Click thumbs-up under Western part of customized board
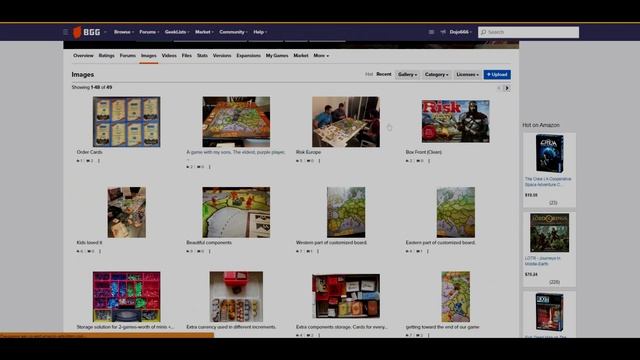Screen dimensions: 640x360 pos(297,251)
